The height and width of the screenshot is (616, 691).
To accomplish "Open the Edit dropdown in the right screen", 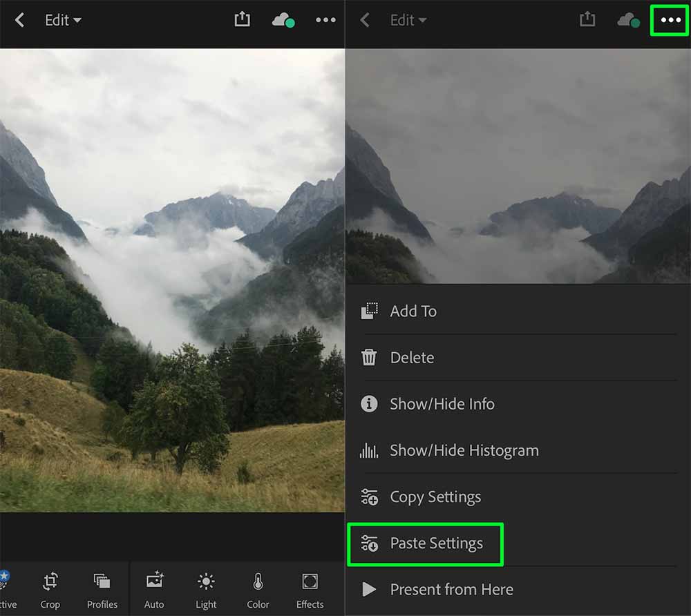I will (x=408, y=20).
